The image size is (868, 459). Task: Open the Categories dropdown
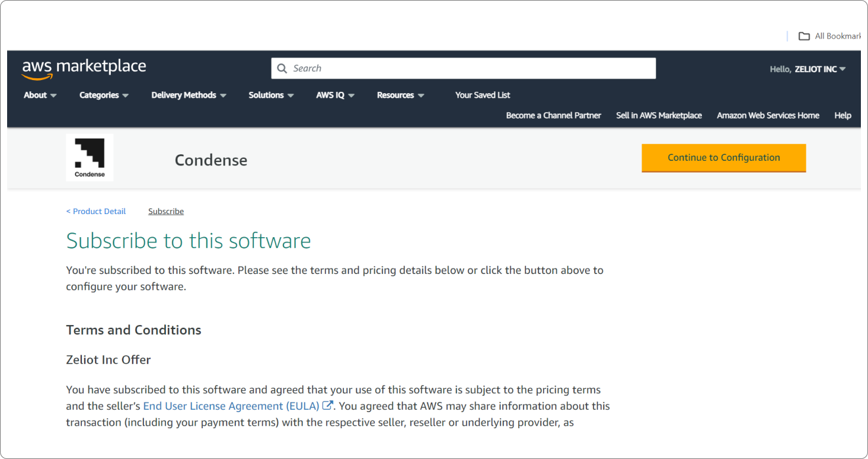coord(104,95)
